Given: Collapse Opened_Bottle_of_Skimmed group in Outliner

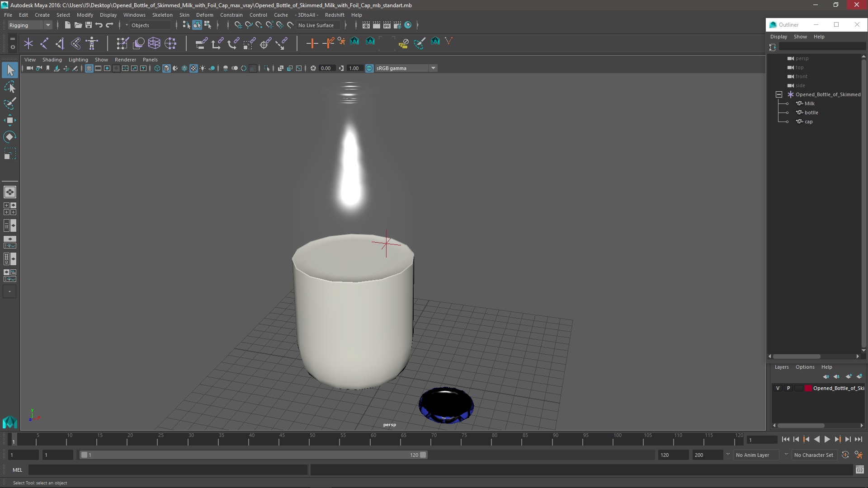Looking at the screenshot, I should [x=779, y=94].
